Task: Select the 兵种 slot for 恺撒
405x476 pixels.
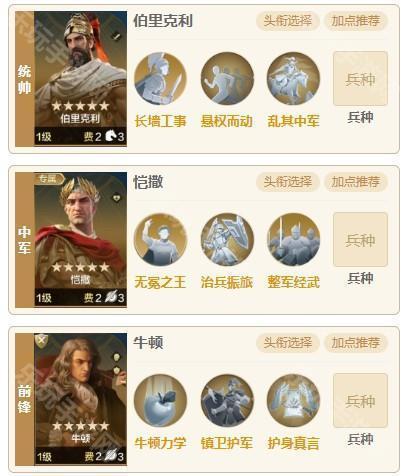Action: [360, 240]
